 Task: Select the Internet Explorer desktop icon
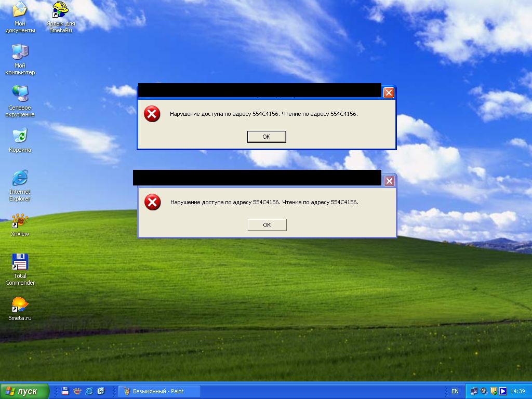[20, 179]
